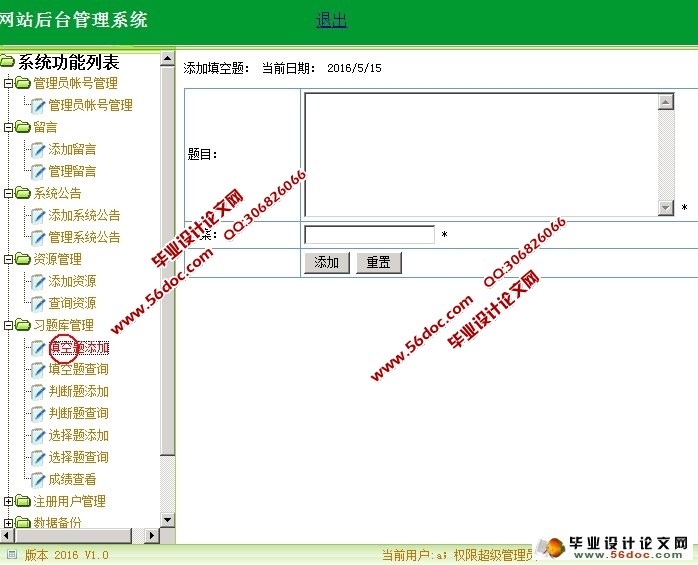
Task: Click the textarea scroll up arrow
Action: 666,102
